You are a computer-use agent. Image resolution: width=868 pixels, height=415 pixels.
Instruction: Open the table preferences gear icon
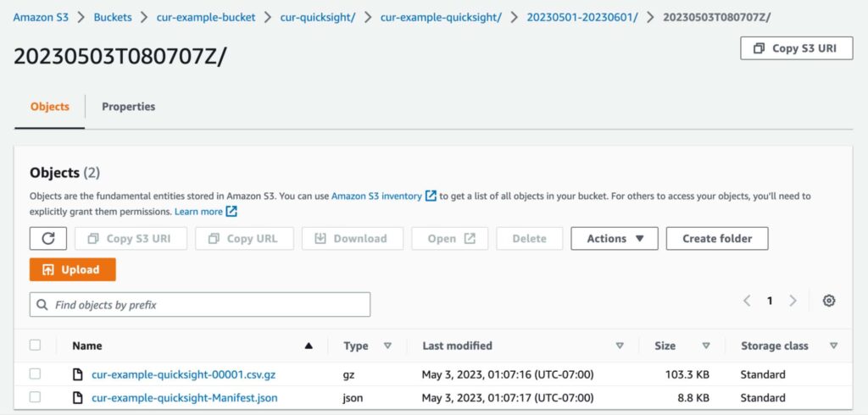pyautogui.click(x=829, y=301)
